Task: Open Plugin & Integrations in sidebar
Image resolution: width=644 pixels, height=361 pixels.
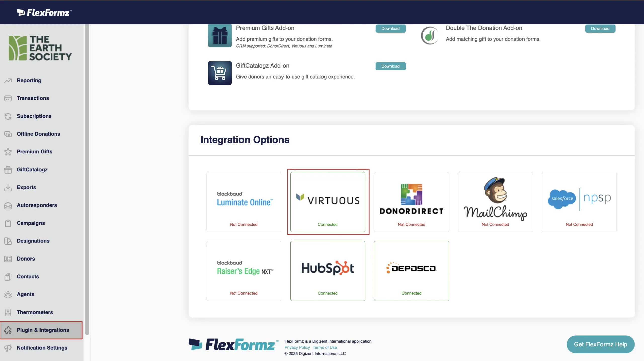Action: 43,330
